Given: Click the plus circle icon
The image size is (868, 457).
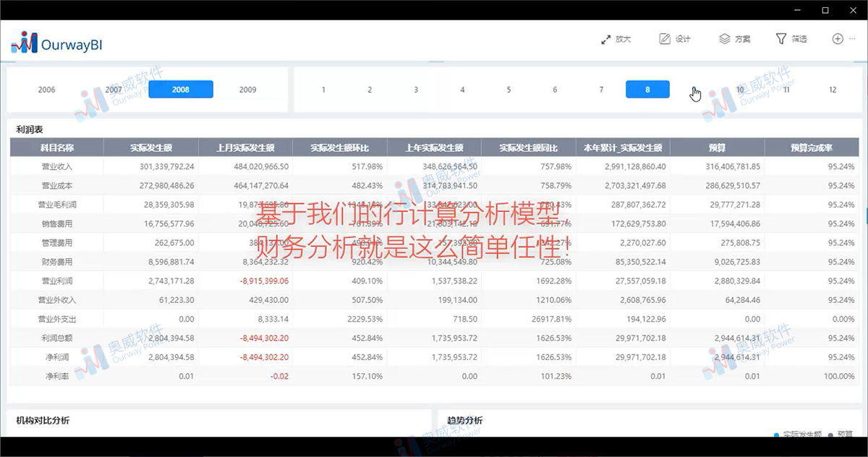Looking at the screenshot, I should (x=838, y=39).
